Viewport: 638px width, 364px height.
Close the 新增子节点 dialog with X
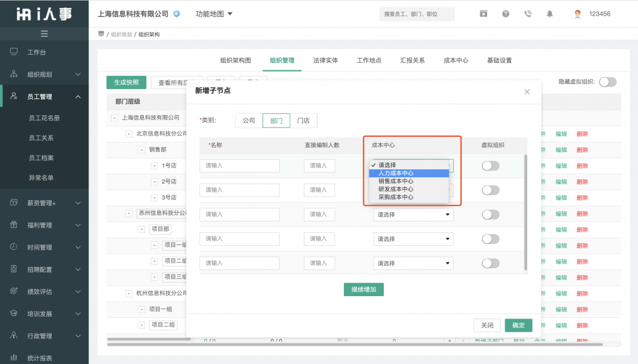coord(527,92)
